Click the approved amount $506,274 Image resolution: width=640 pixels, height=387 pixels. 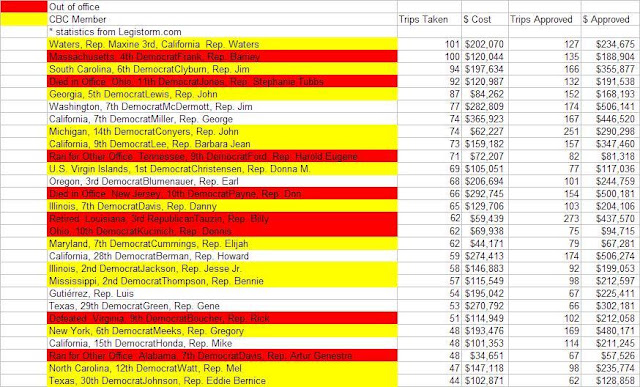tap(615, 256)
